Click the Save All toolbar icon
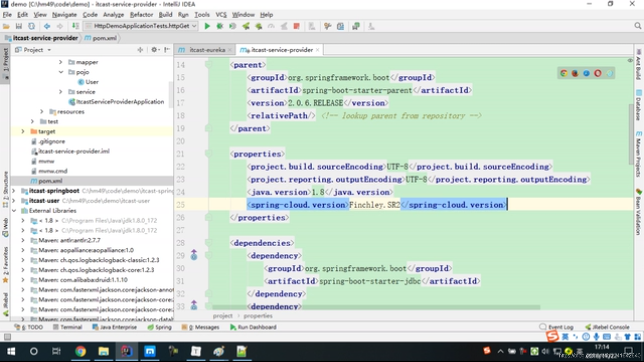Viewport: 644px width, 362px height. click(19, 26)
